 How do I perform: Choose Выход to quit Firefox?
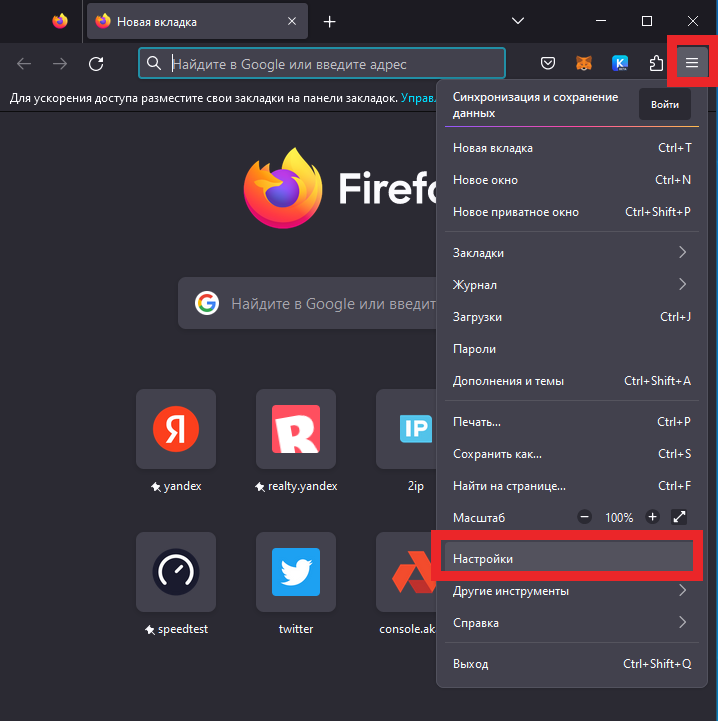pos(572,664)
